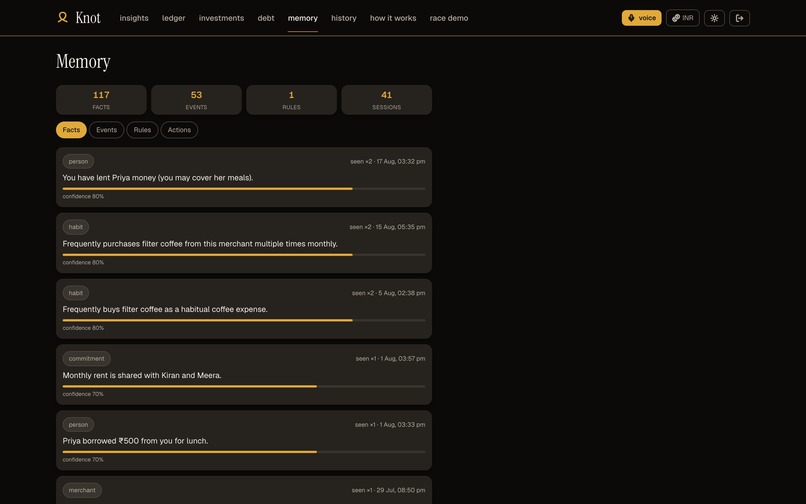This screenshot has height=504, width=806.
Task: Open the history page
Action: tap(344, 18)
